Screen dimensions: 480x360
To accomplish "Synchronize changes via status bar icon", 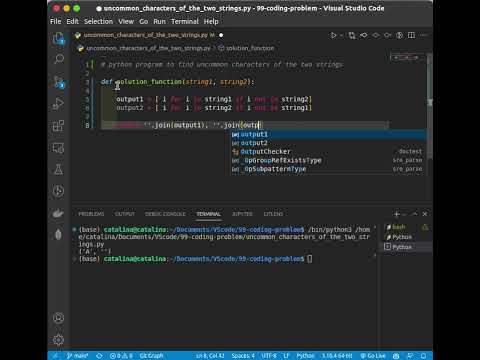I will tap(99, 356).
